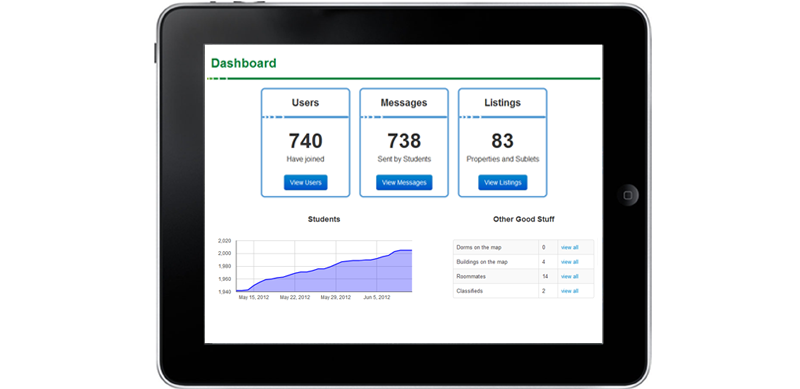Select the May 15, 2012 axis label
Screen dimensions: 800x389
254,297
